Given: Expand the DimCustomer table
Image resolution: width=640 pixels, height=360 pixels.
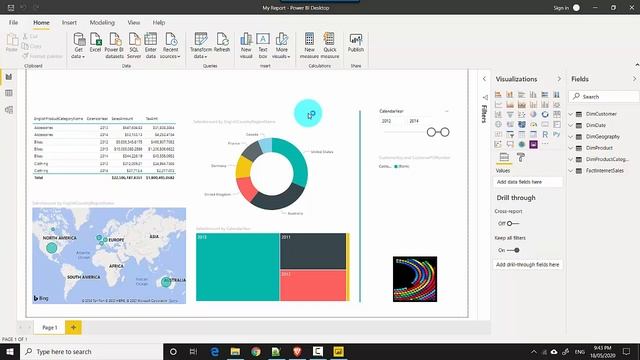Looking at the screenshot, I should 571,114.
